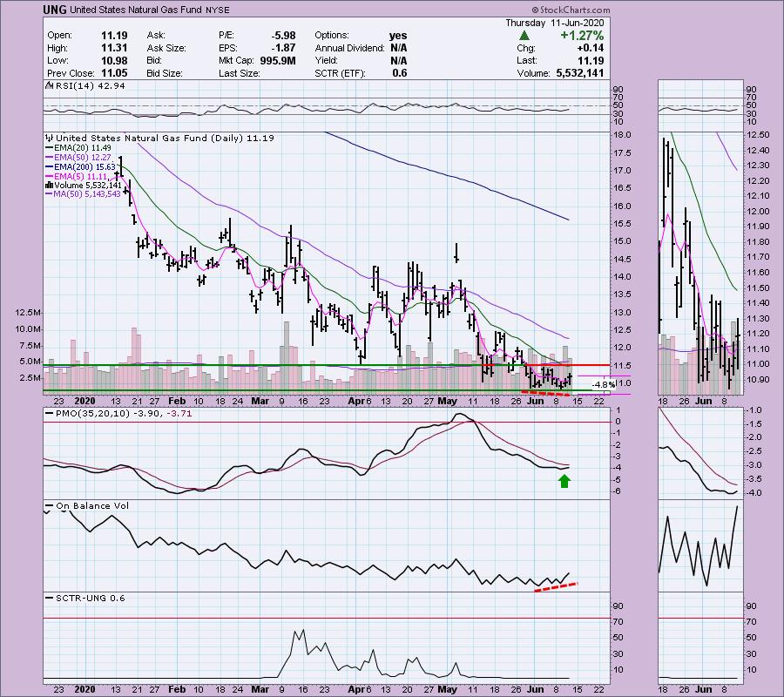This screenshot has width=784, height=697.
Task: Click the -4.8% annotation label
Action: [x=604, y=385]
